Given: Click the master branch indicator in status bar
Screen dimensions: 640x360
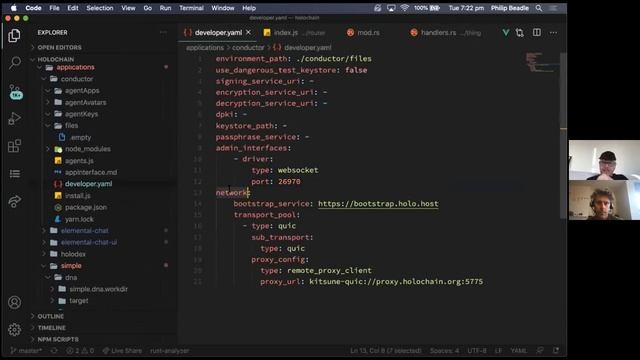Looking at the screenshot, I should point(26,351).
